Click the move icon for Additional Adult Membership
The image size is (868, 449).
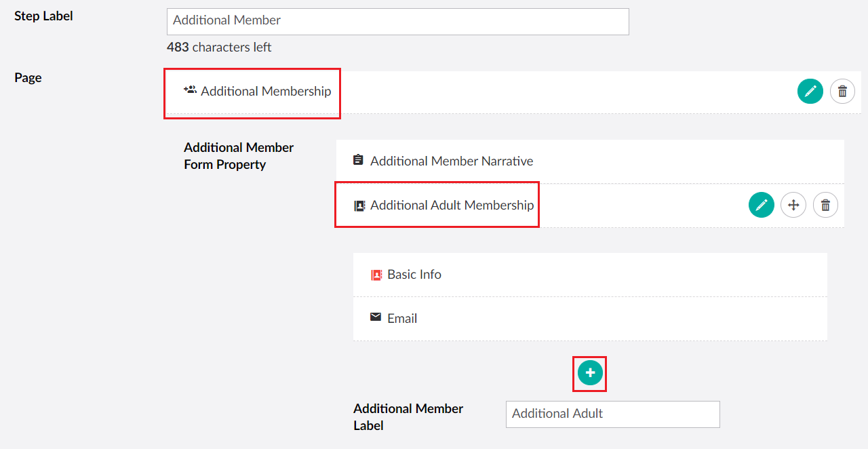[x=793, y=204]
